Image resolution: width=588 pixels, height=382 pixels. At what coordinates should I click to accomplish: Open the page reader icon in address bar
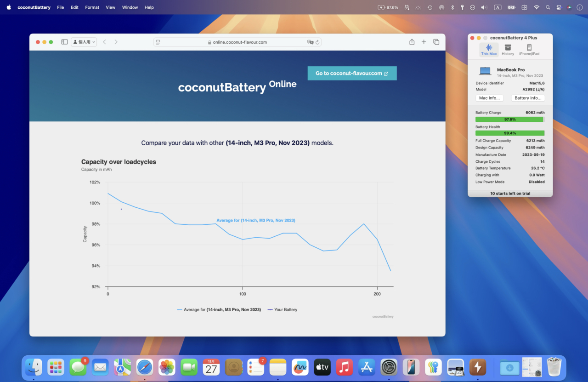[x=158, y=42]
